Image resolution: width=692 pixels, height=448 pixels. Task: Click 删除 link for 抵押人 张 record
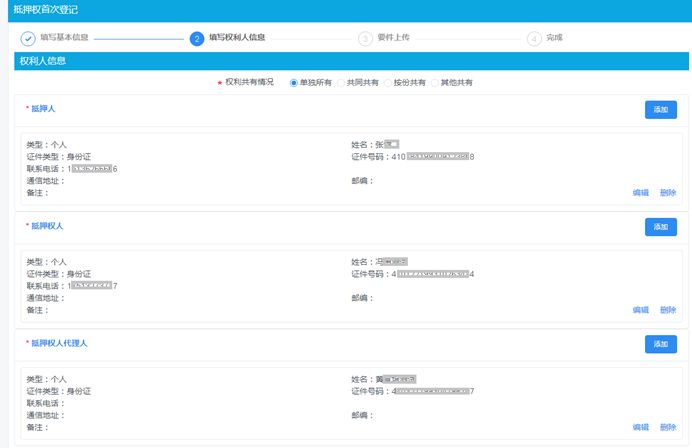[668, 192]
